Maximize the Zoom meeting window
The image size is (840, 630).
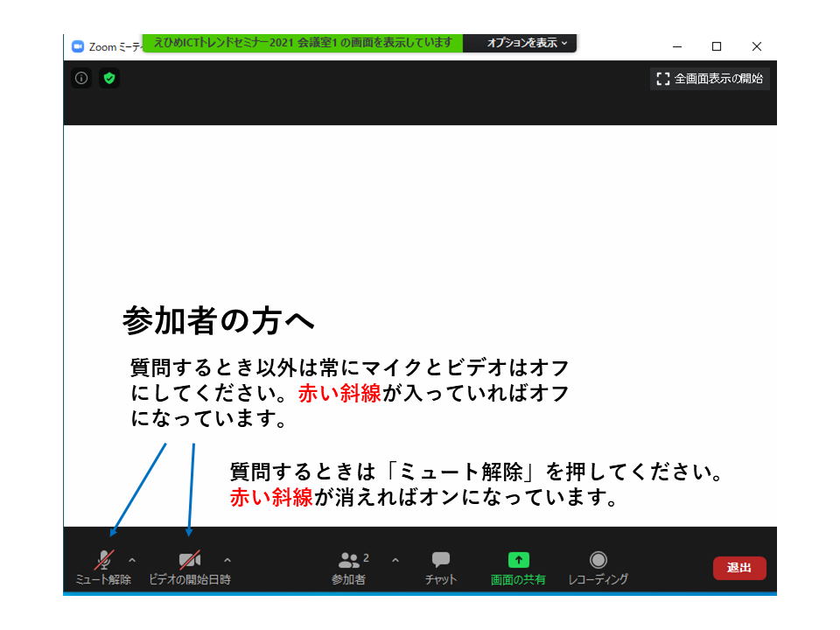pos(717,46)
